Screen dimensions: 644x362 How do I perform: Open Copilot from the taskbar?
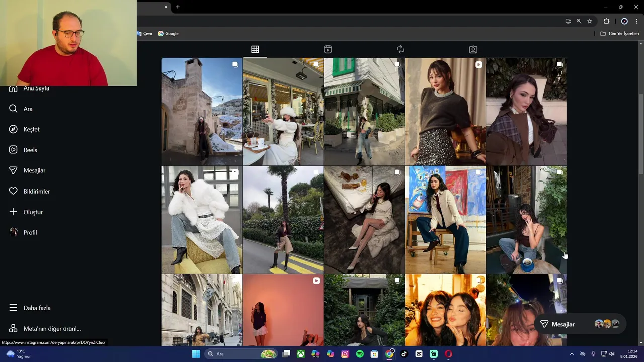pos(330,354)
